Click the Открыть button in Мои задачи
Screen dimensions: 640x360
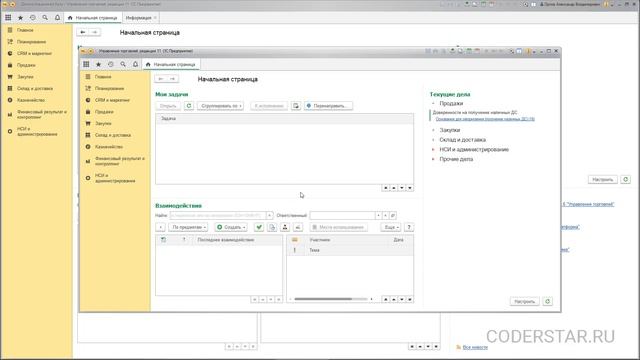pyautogui.click(x=168, y=106)
